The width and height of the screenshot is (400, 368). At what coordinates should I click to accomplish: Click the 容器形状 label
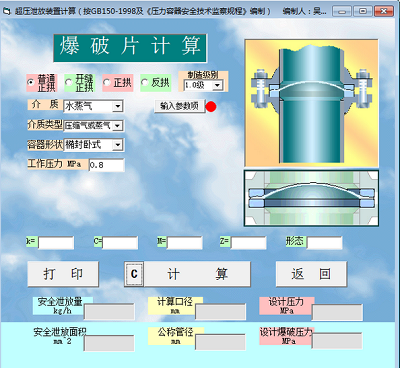[45, 144]
